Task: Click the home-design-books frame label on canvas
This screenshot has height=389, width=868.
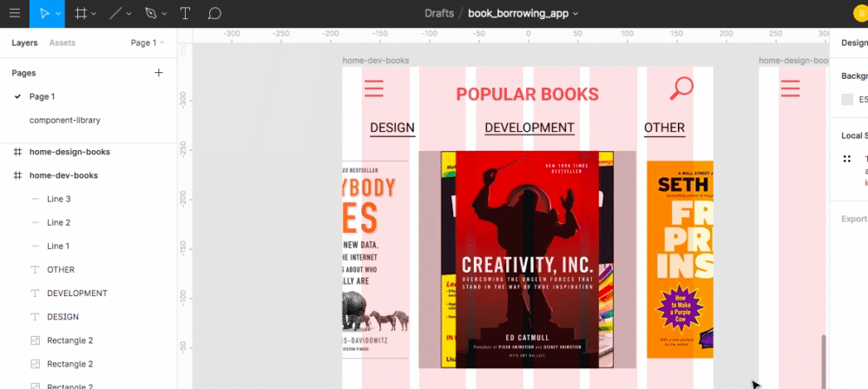Action: point(794,61)
